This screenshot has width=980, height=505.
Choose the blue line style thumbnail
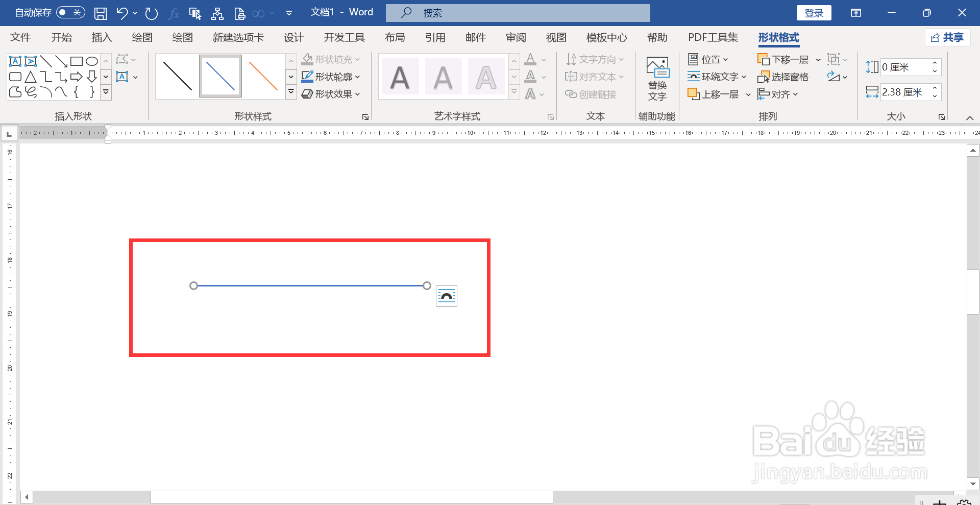click(x=220, y=76)
